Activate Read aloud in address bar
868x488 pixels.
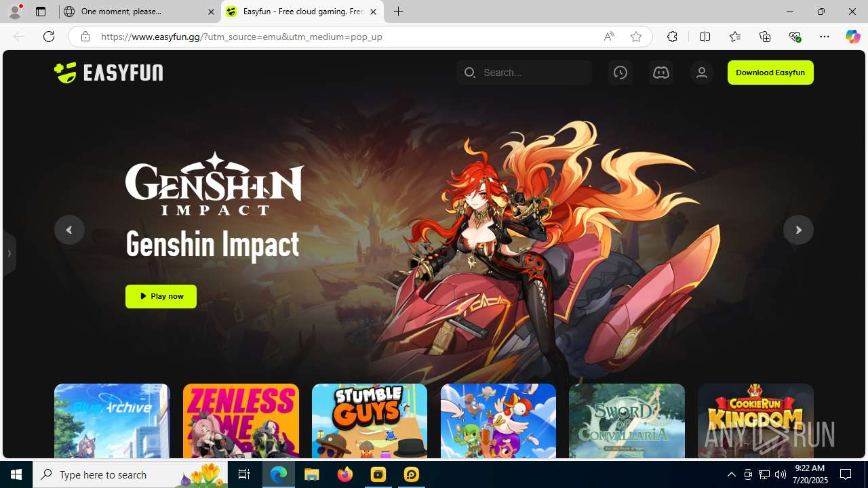(609, 37)
